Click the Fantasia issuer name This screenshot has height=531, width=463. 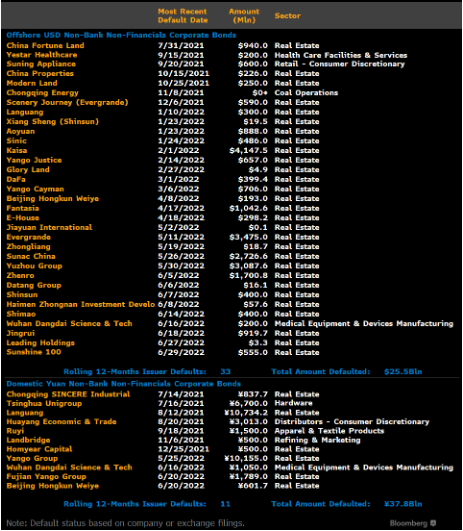(23, 208)
